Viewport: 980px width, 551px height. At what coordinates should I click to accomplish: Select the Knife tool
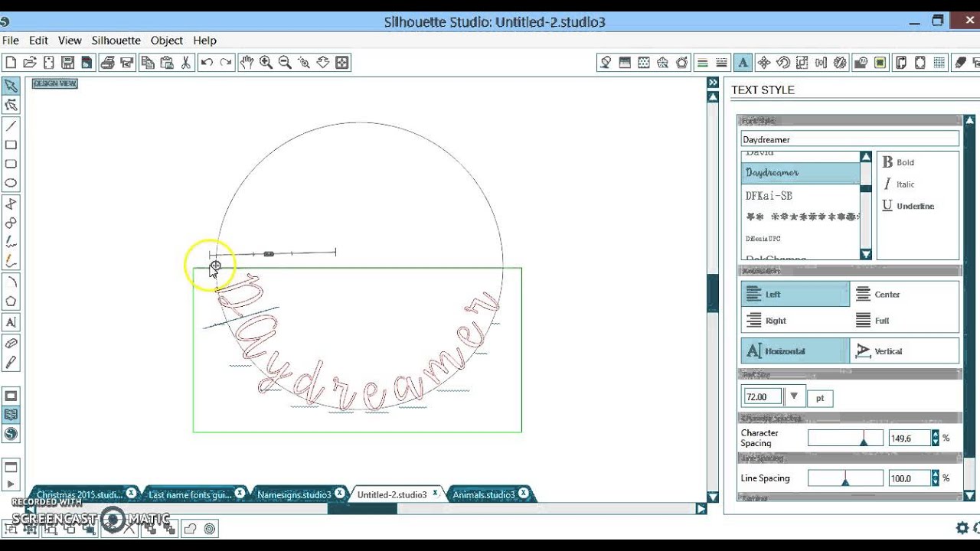click(11, 362)
